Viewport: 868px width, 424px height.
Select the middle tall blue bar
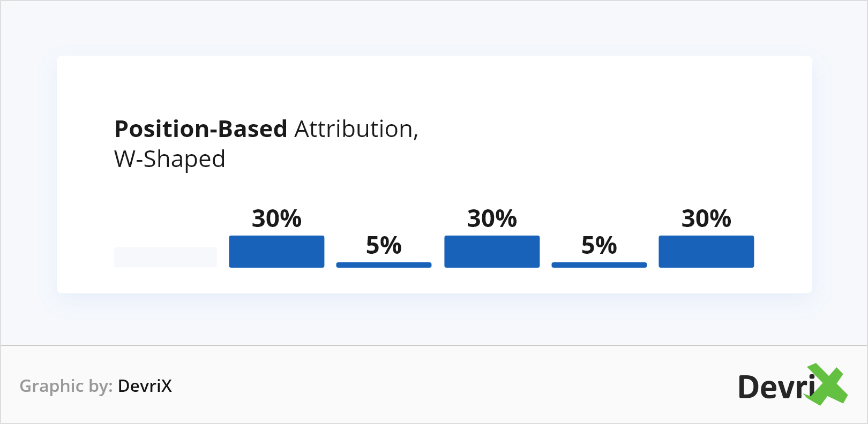point(492,252)
